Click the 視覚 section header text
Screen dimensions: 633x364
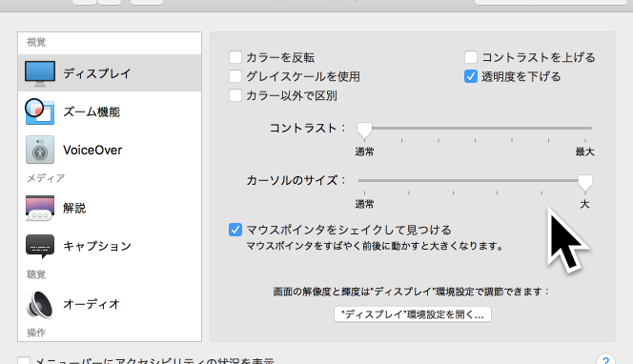tap(36, 42)
